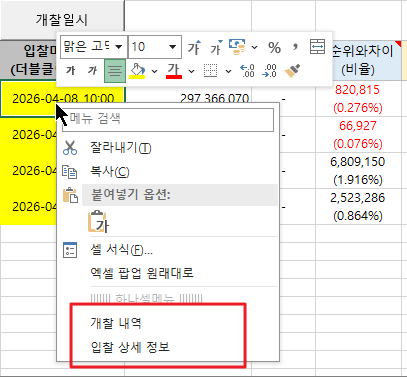
Task: Toggle center alignment button
Action: tap(115, 71)
